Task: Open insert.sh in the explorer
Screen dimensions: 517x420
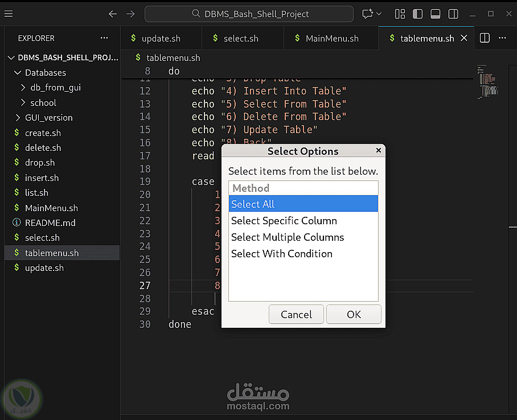Action: (62, 178)
